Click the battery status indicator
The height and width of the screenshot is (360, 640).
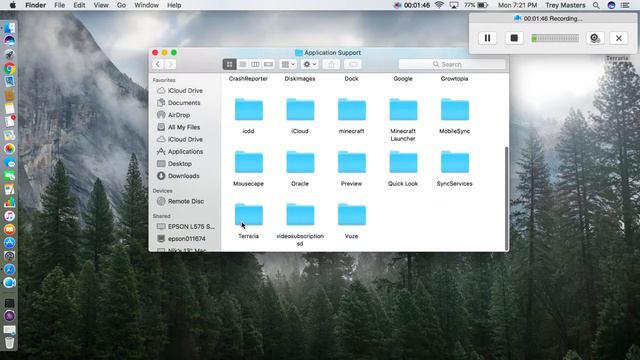pyautogui.click(x=476, y=5)
